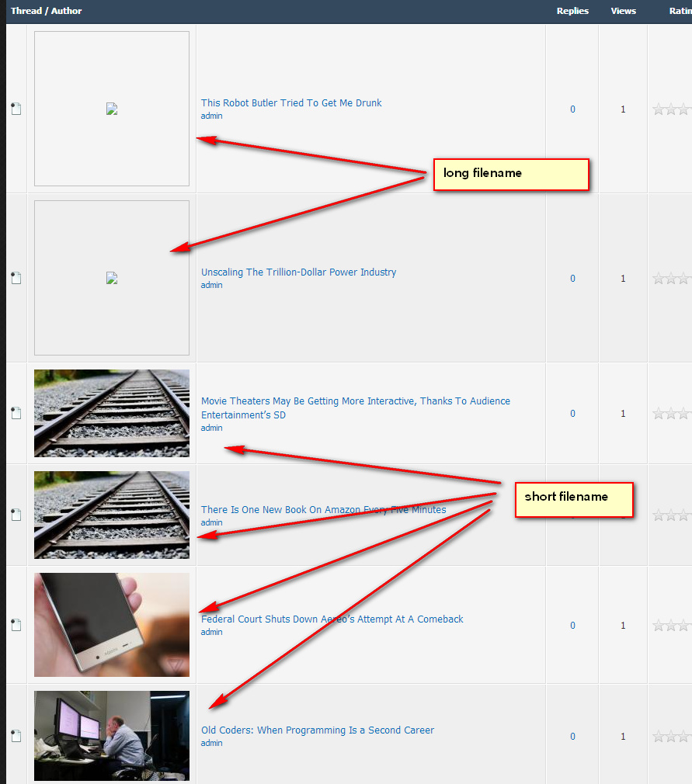692x784 pixels.
Task: Sort threads by Views column header
Action: 623,11
